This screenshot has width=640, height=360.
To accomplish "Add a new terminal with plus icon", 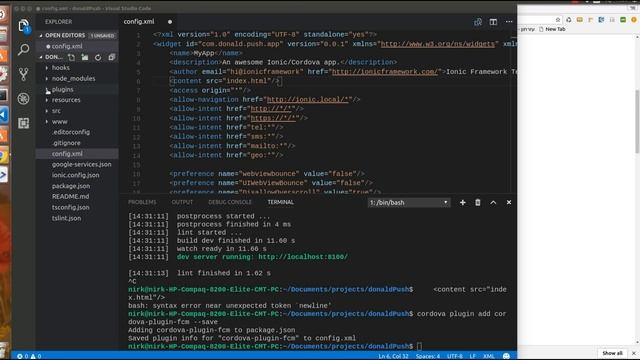I will [x=462, y=202].
